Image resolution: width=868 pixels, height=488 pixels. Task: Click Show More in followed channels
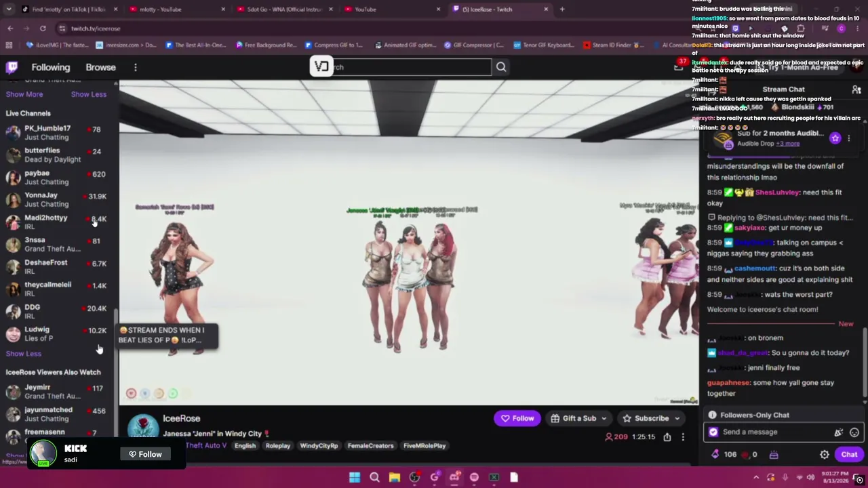point(24,94)
